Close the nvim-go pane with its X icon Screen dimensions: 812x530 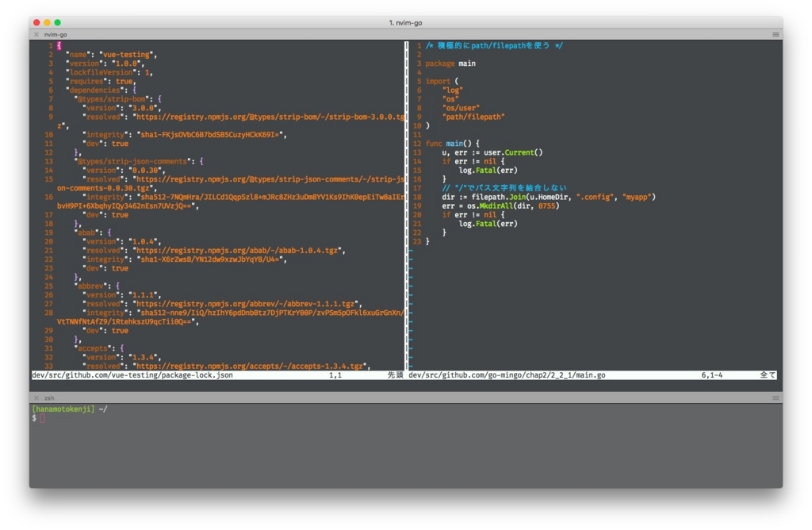(x=36, y=35)
